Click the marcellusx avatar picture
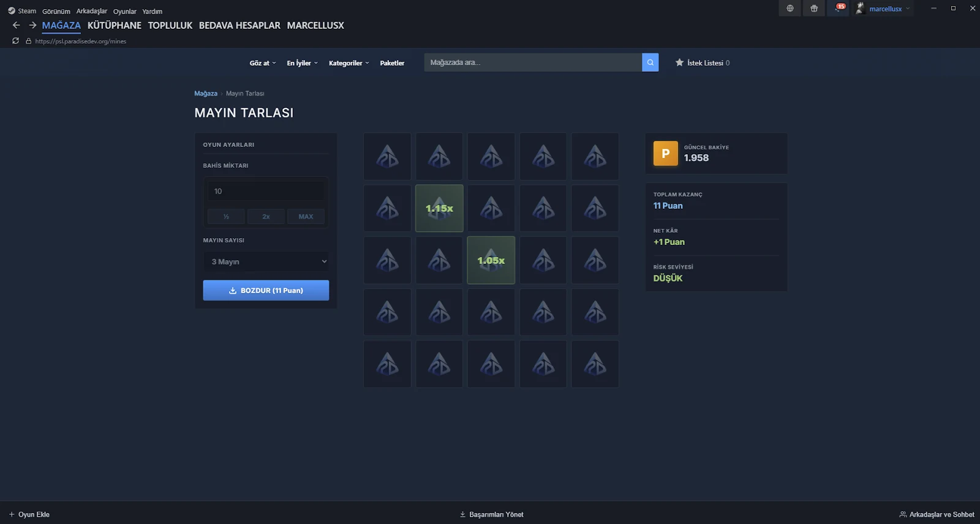The image size is (980, 524). click(x=860, y=8)
